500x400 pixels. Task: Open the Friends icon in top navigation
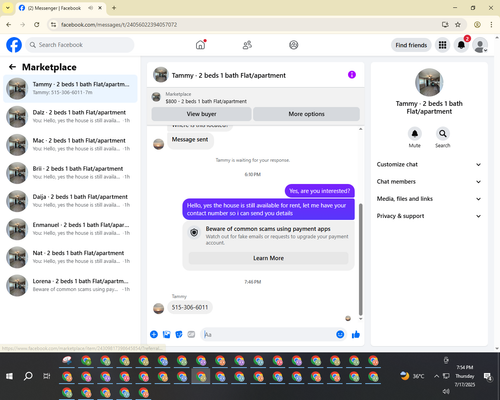click(247, 45)
